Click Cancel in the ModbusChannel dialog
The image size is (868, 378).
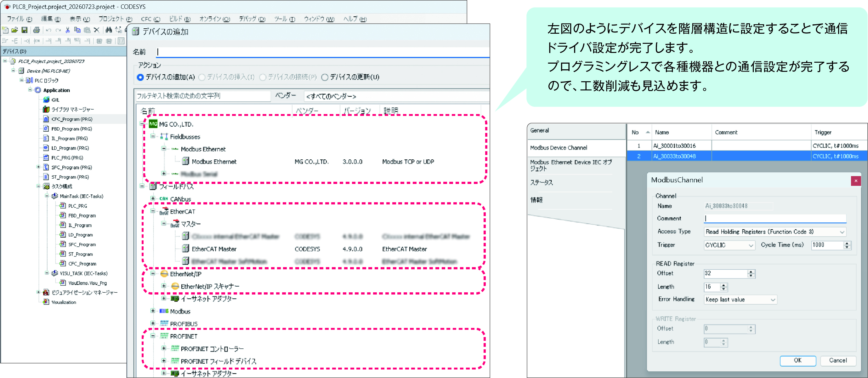tap(838, 360)
